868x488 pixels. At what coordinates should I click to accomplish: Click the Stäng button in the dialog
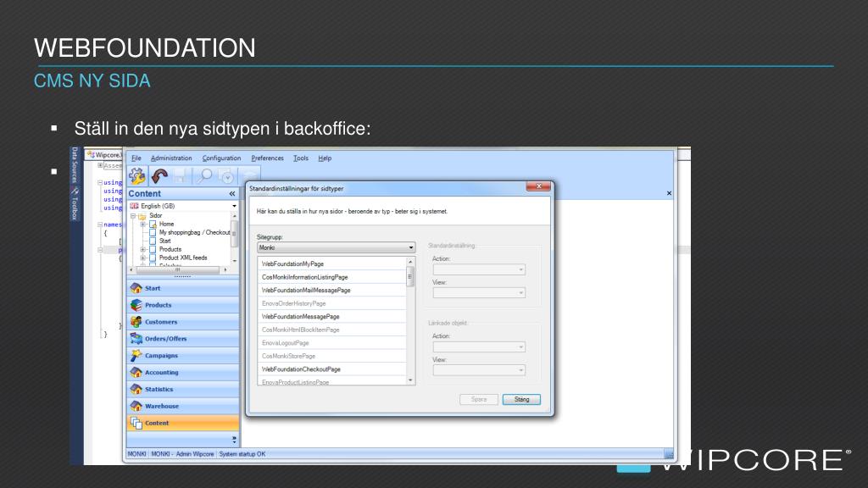click(x=521, y=400)
